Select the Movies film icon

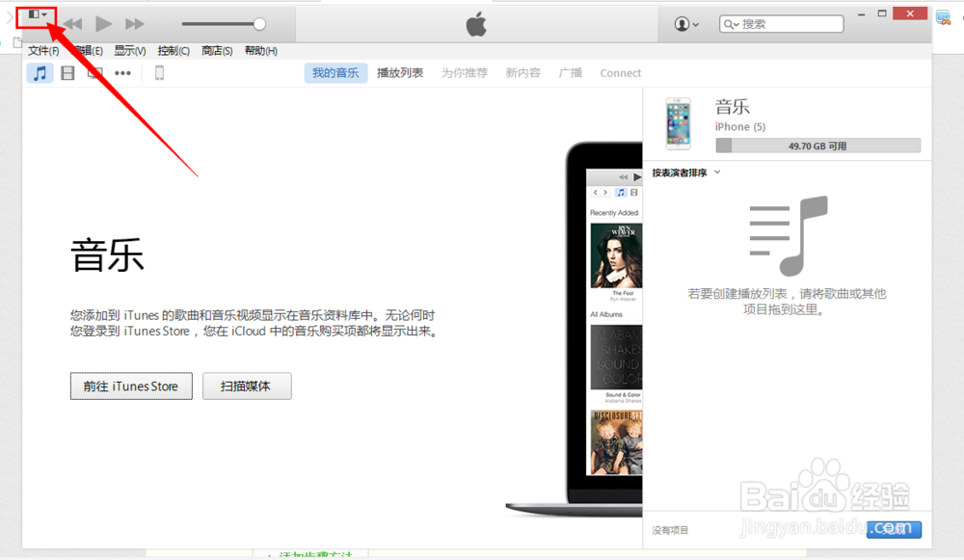pyautogui.click(x=67, y=73)
